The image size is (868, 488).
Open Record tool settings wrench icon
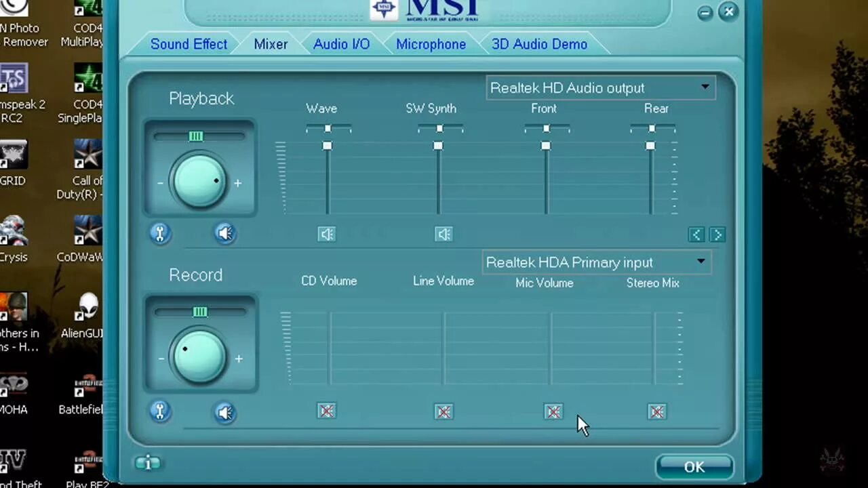point(160,411)
